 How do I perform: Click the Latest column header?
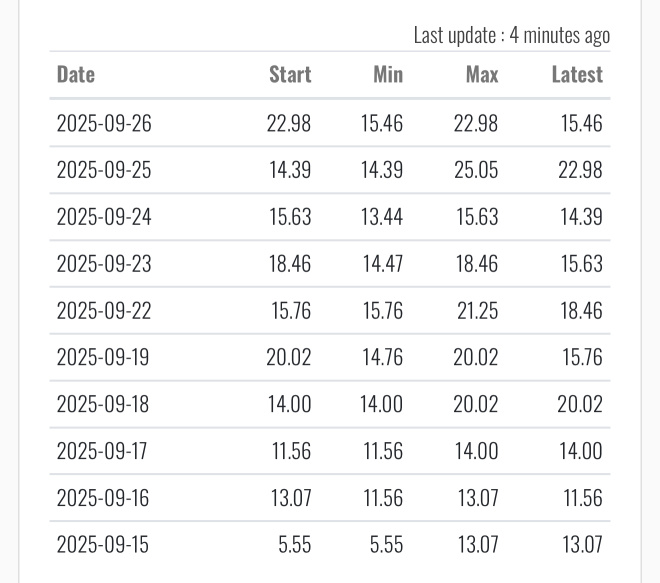[577, 75]
